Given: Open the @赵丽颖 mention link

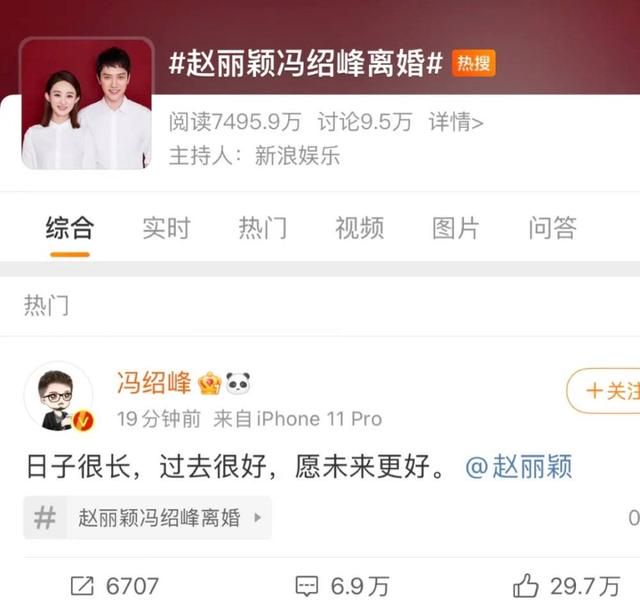Looking at the screenshot, I should coord(519,466).
